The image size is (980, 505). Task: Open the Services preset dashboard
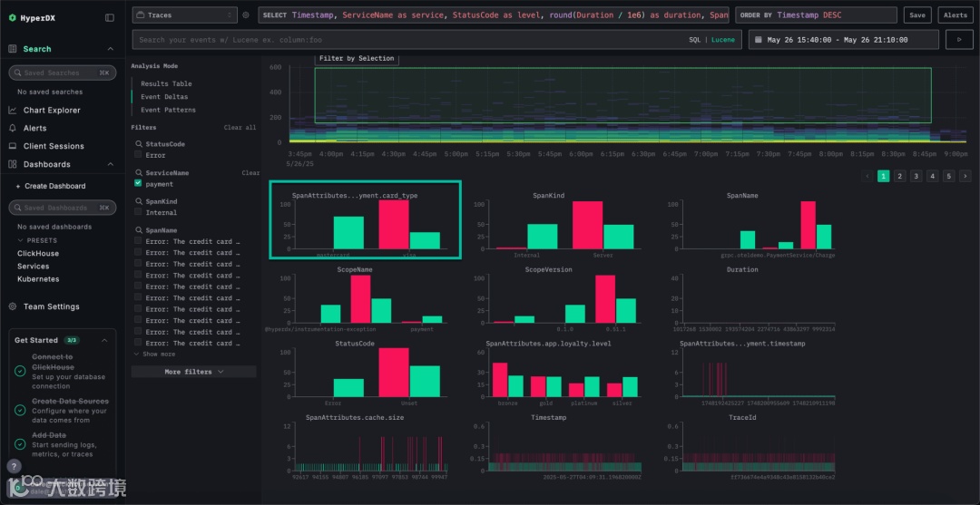34,267
